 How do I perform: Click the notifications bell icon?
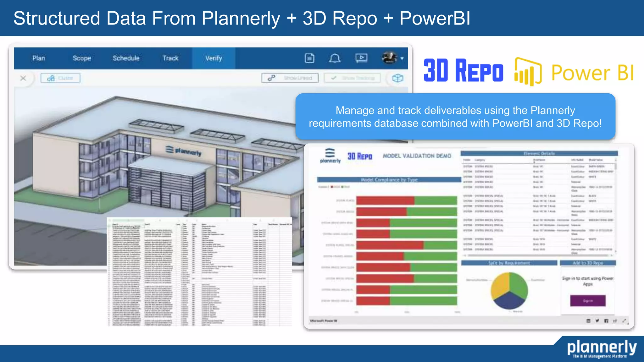point(335,58)
